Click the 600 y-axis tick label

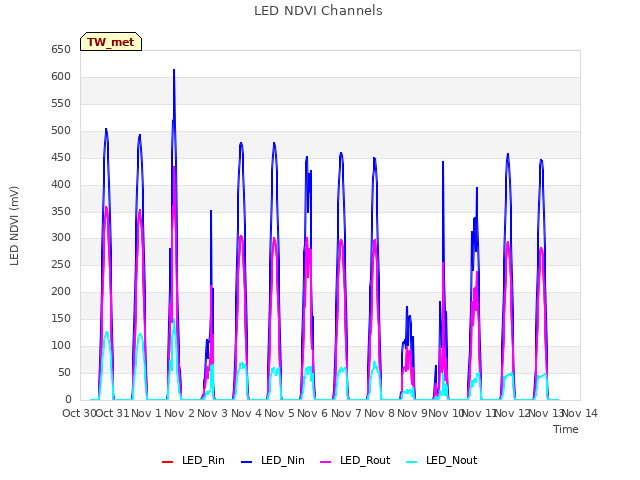[61, 77]
